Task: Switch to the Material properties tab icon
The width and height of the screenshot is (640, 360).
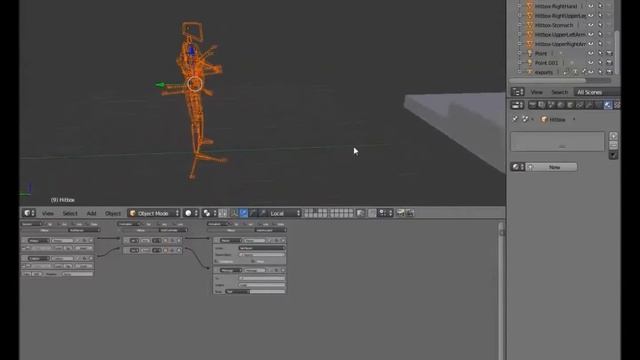Action: point(608,105)
